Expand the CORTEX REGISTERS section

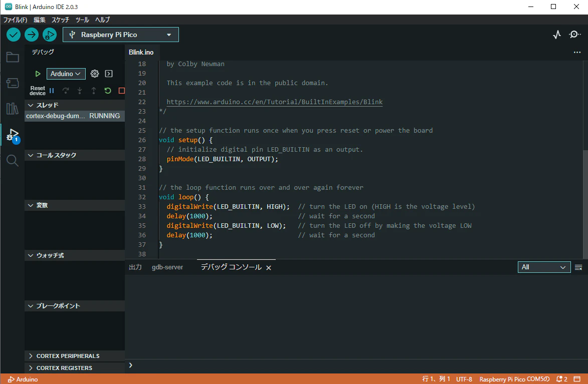point(75,368)
